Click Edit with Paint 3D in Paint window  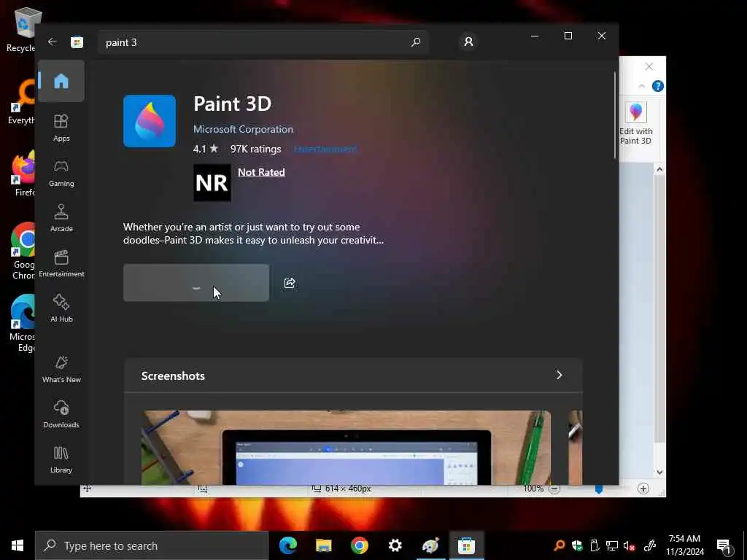[x=636, y=124]
